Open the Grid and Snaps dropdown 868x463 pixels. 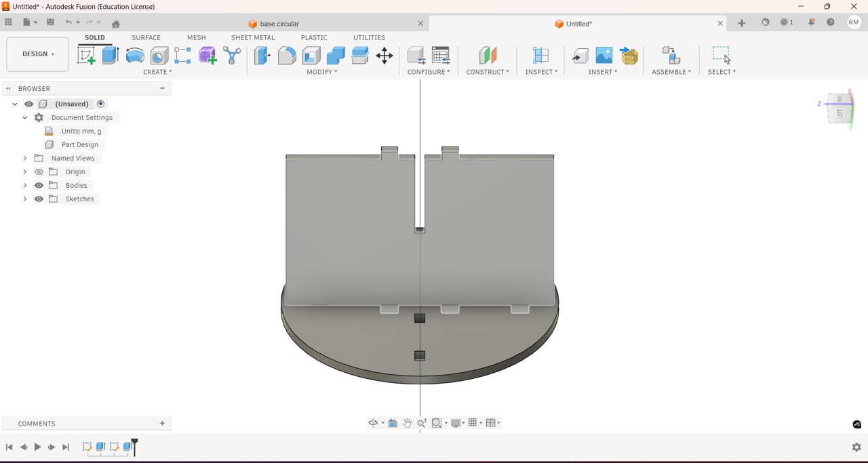click(475, 423)
